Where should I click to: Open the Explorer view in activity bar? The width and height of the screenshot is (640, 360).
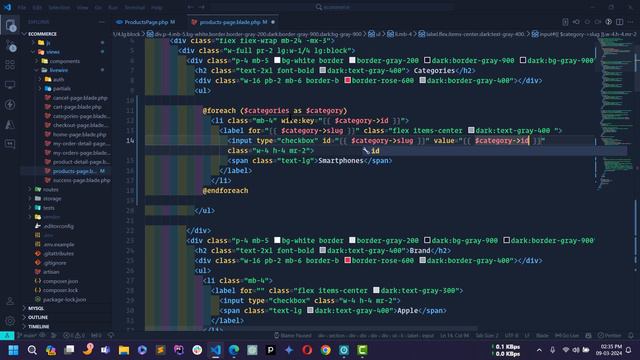pos(10,25)
